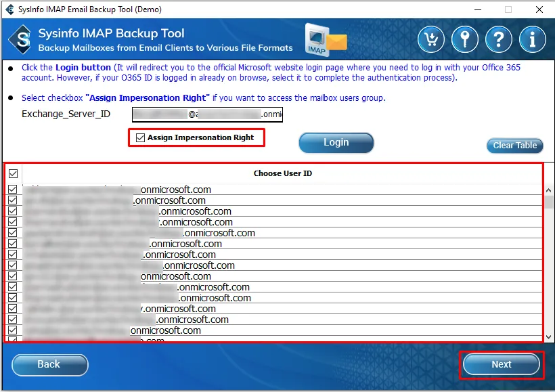
Task: Focus the Exchange_Server_ID input field
Action: tap(207, 114)
